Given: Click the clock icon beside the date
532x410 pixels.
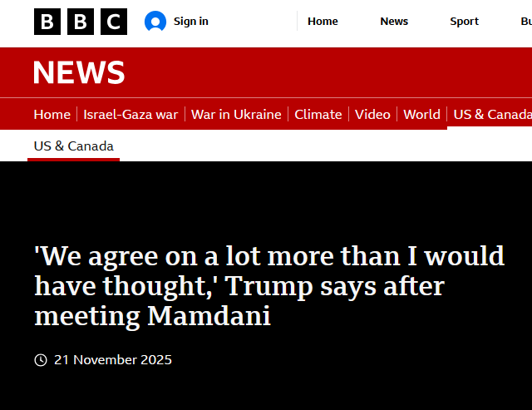Looking at the screenshot, I should point(41,360).
